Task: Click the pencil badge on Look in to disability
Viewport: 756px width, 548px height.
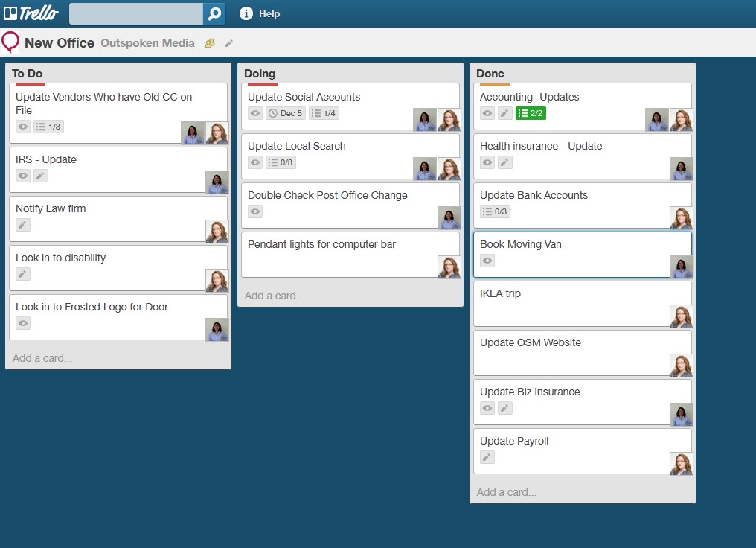Action: click(22, 274)
